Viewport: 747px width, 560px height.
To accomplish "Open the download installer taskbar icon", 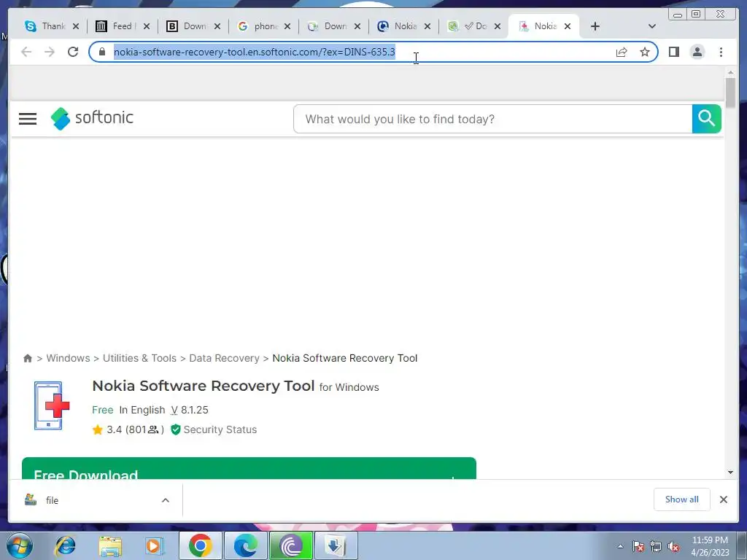I will [x=336, y=545].
